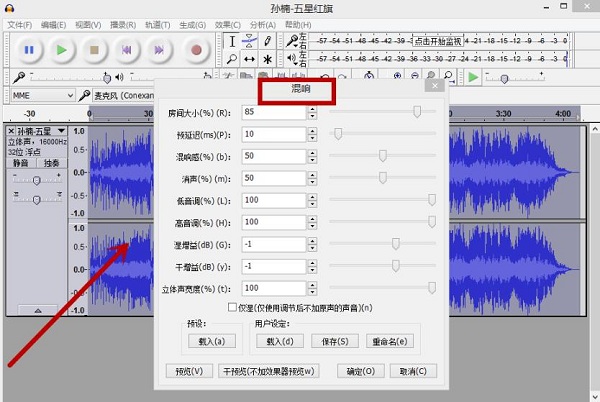Screen dimensions: 600x402
Task: Click the 确定(O) OK button
Action: pos(360,371)
